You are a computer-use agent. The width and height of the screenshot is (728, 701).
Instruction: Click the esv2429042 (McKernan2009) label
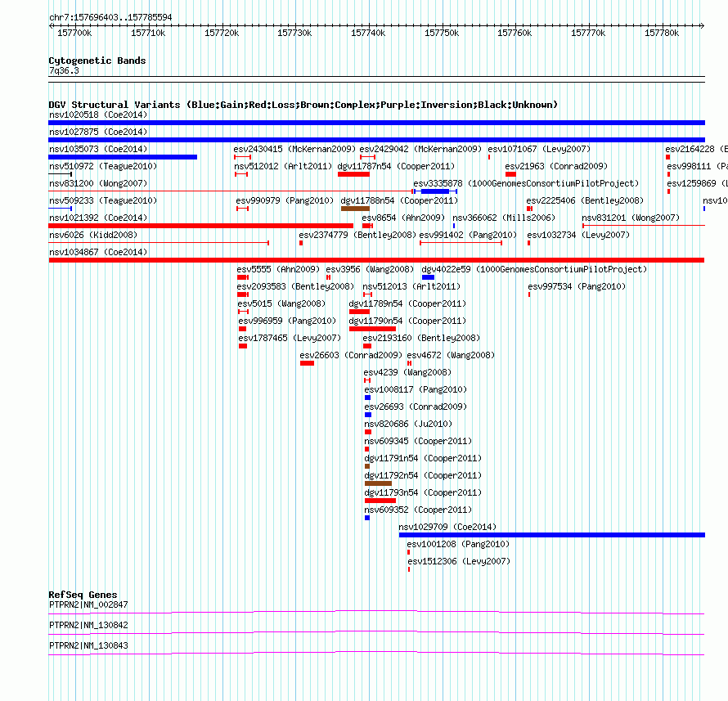click(x=420, y=149)
